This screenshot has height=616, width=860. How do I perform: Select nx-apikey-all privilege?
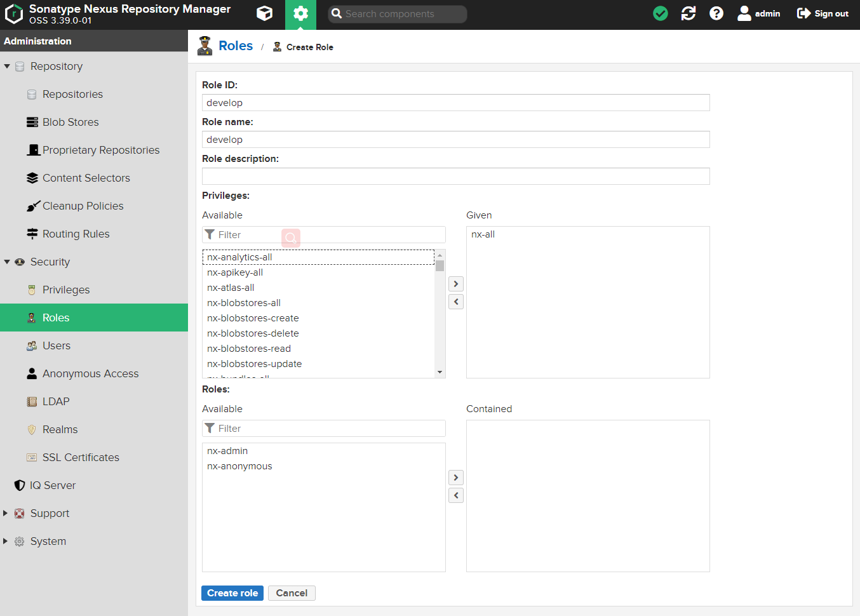point(318,272)
